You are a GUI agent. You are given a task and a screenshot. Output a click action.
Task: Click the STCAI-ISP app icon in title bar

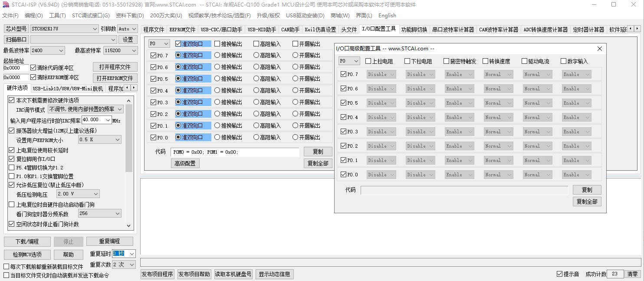click(x=6, y=5)
